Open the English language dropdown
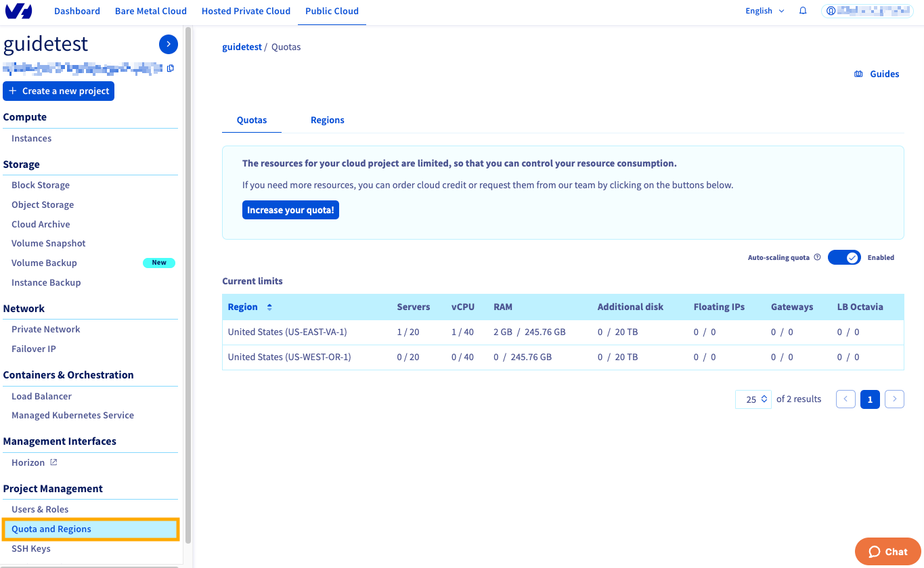The width and height of the screenshot is (924, 568). [764, 11]
